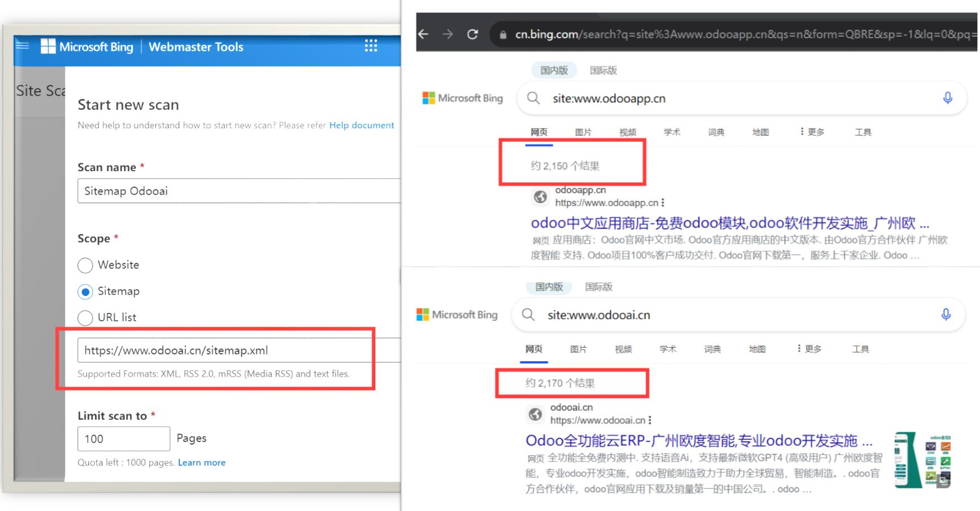Click the Scan name input field
Viewport: 980px width, 511px height.
click(x=239, y=191)
